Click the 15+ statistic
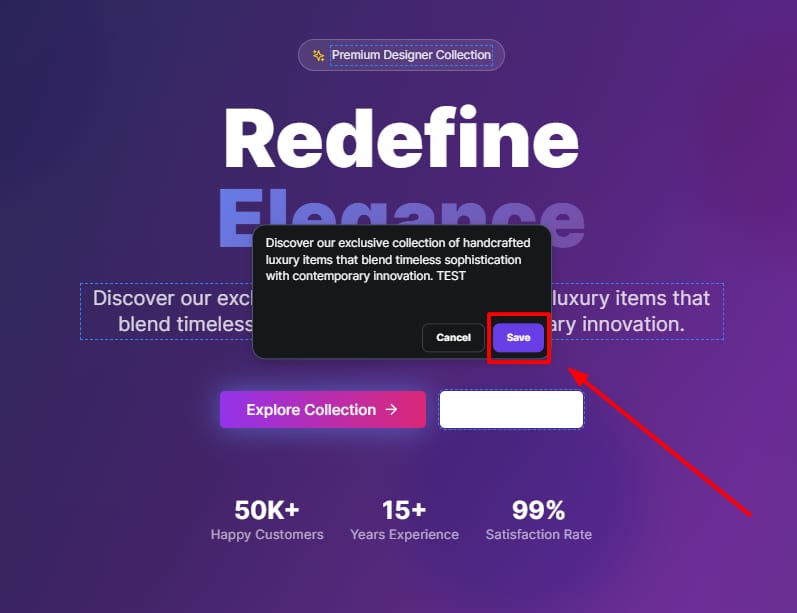Image resolution: width=797 pixels, height=613 pixels. click(404, 510)
